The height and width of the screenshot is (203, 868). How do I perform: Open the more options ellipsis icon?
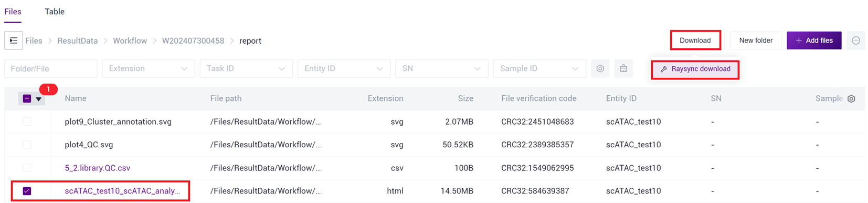(x=855, y=40)
